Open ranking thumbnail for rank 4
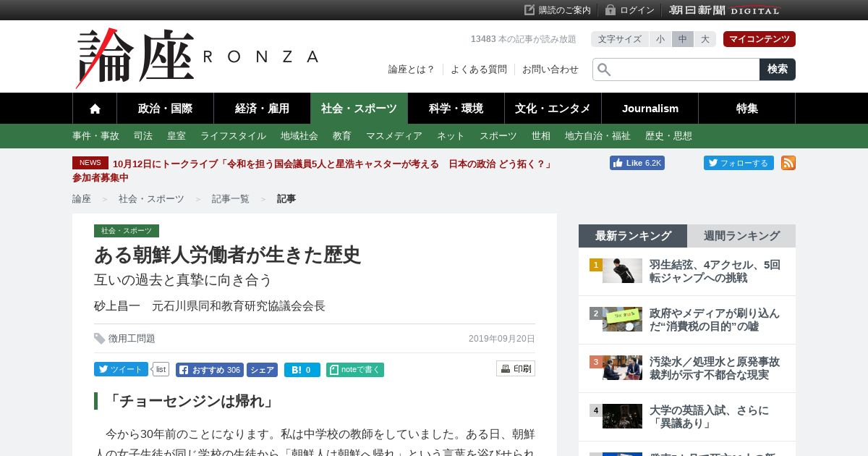Image resolution: width=868 pixels, height=456 pixels. point(622,416)
